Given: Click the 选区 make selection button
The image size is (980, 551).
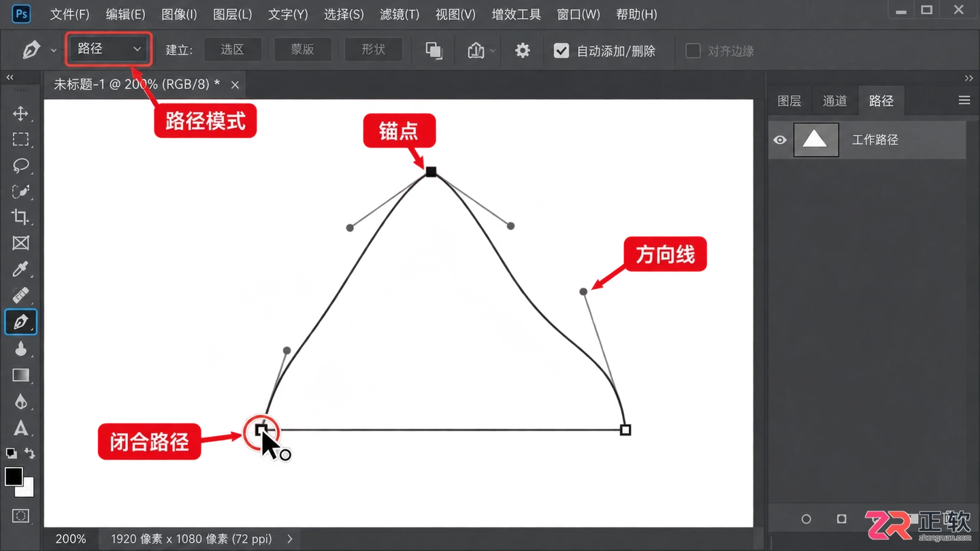Looking at the screenshot, I should point(232,50).
